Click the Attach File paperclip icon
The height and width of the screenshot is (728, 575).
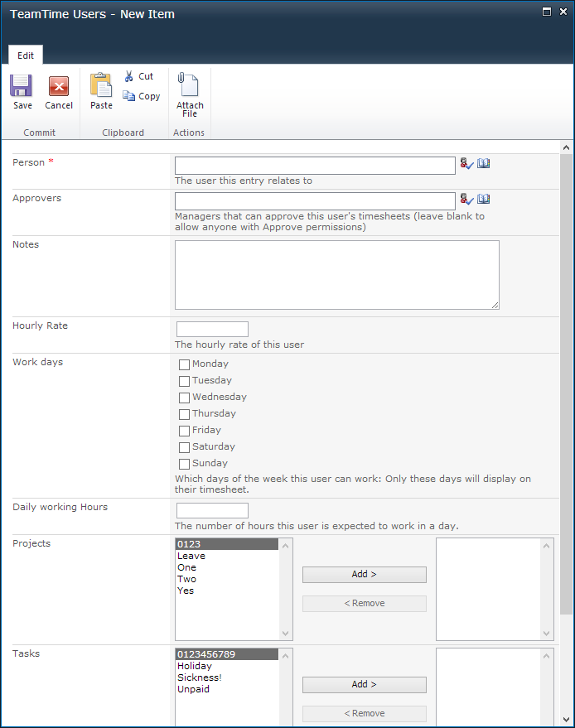[190, 86]
